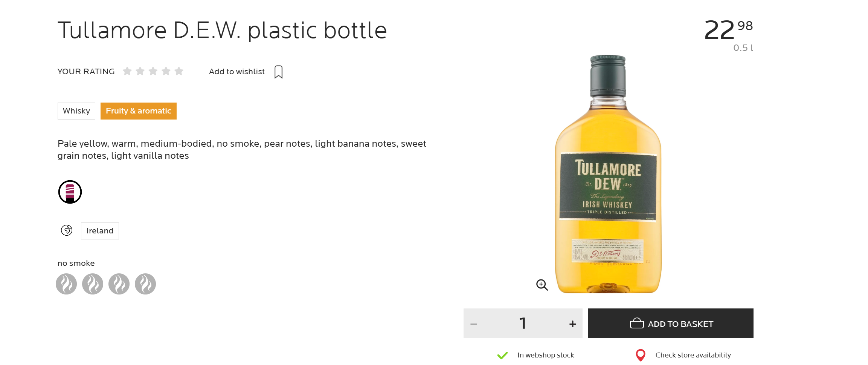868x365 pixels.
Task: Click the fourth smoke level flame icon
Action: pyautogui.click(x=145, y=284)
